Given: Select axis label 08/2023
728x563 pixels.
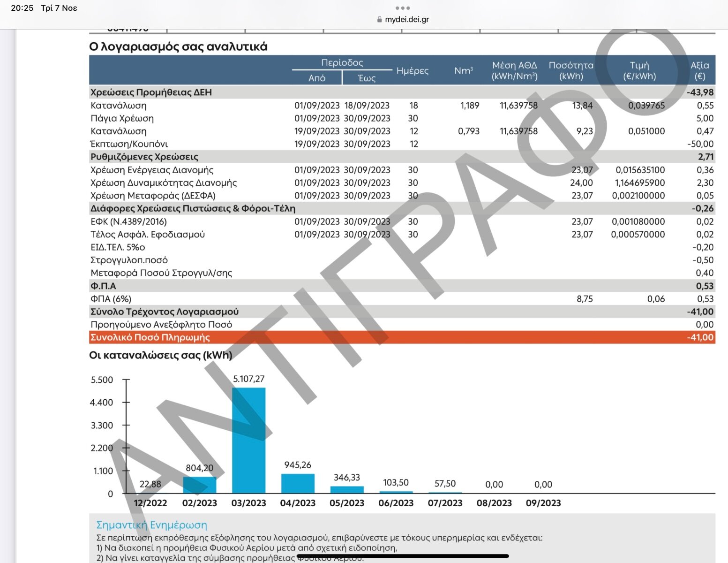Looking at the screenshot, I should (494, 503).
